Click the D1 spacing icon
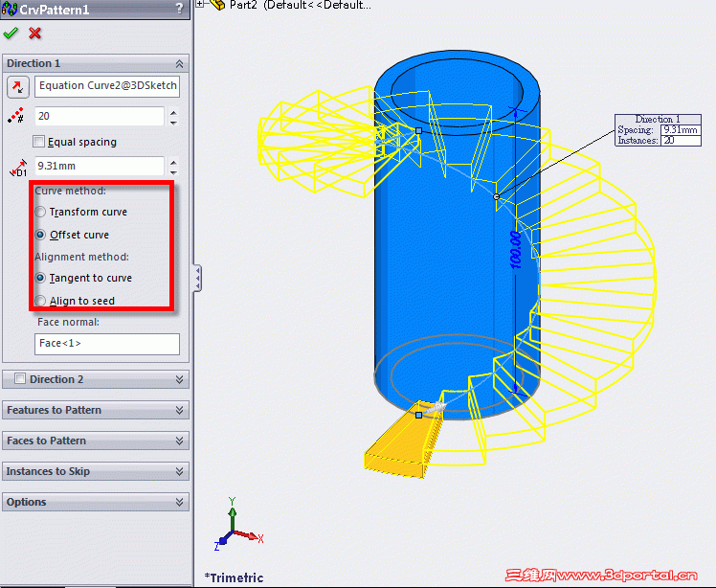716x588 pixels. coord(18,168)
